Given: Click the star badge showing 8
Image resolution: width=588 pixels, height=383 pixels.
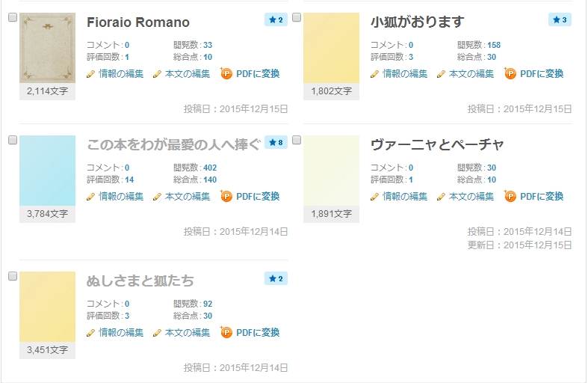Looking at the screenshot, I should [276, 142].
